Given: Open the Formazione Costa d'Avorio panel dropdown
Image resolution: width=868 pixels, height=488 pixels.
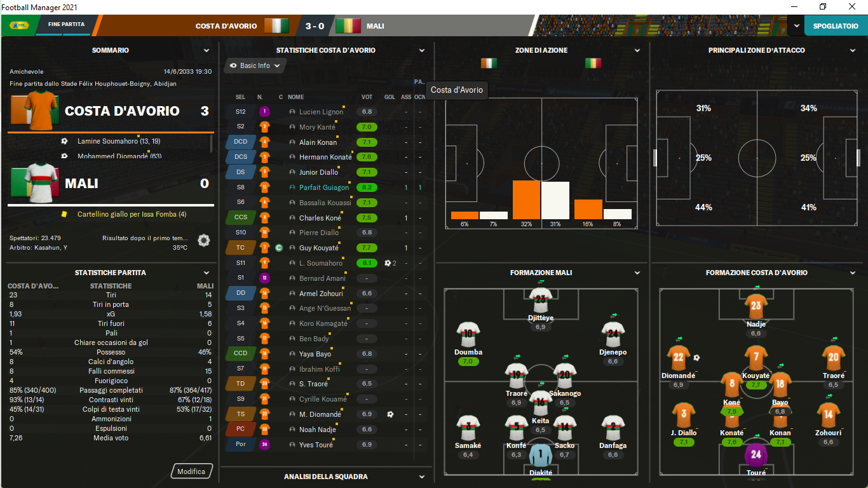Looking at the screenshot, I should coord(853,273).
